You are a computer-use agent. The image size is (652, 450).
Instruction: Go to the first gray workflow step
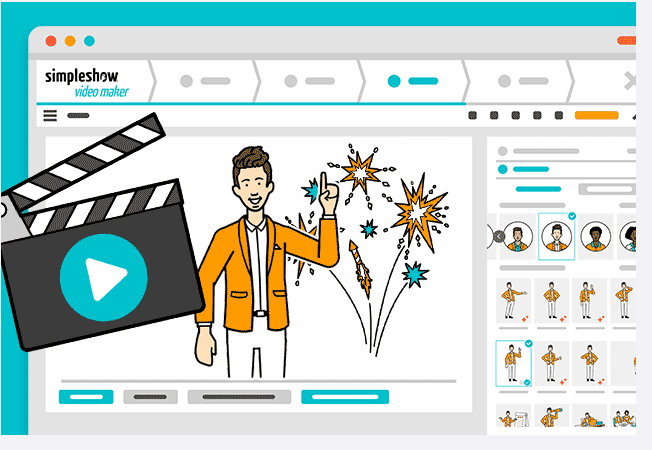[204, 81]
